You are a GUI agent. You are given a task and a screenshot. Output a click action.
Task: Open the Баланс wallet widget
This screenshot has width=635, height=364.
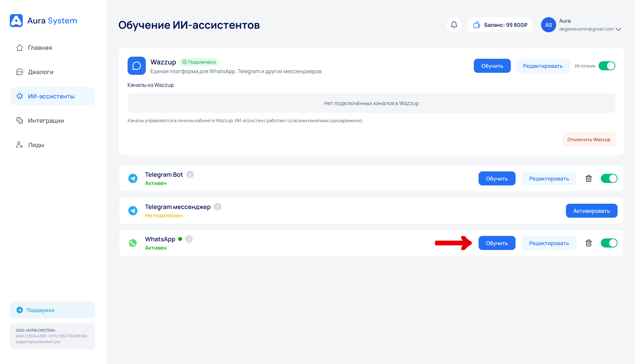tap(499, 25)
